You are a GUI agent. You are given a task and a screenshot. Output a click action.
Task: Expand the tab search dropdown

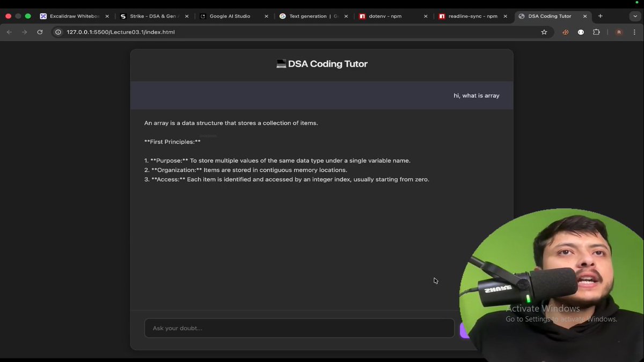pyautogui.click(x=635, y=16)
